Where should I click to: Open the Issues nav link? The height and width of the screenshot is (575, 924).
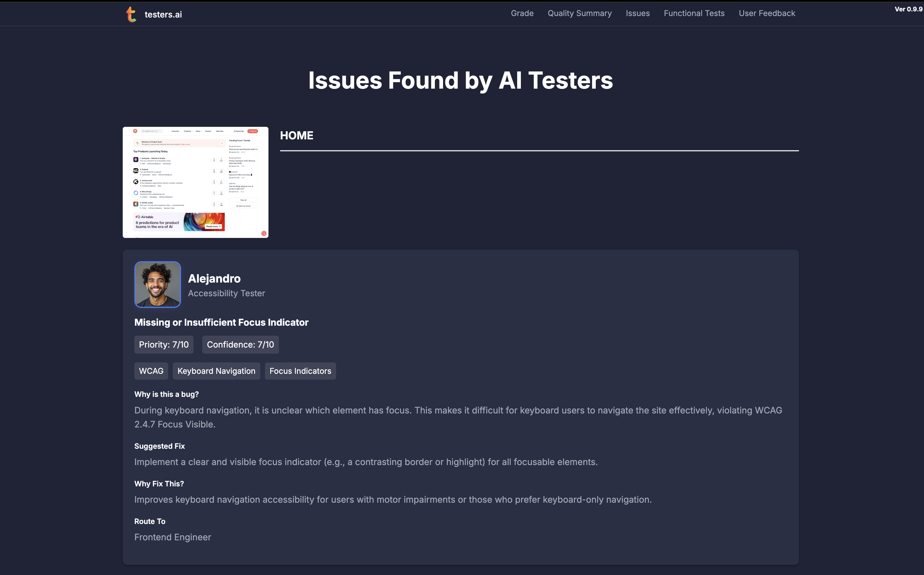pyautogui.click(x=637, y=13)
